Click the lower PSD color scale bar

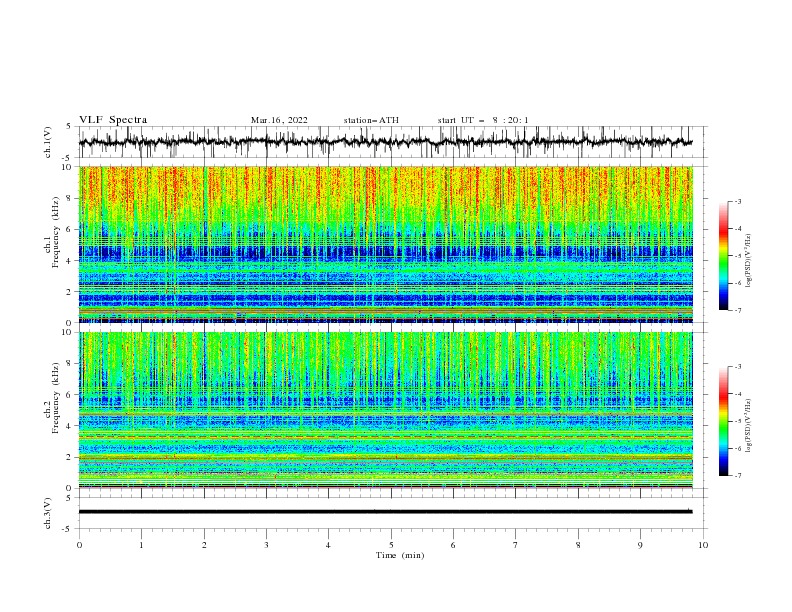point(723,421)
